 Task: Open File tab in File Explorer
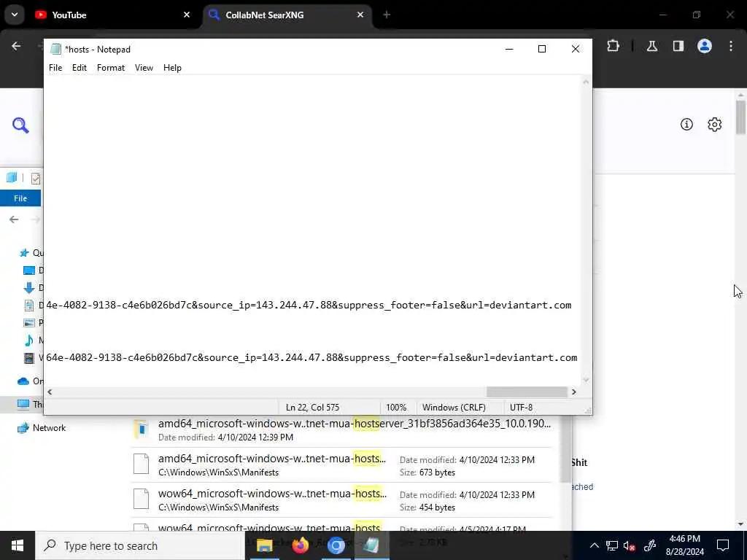pyautogui.click(x=20, y=198)
